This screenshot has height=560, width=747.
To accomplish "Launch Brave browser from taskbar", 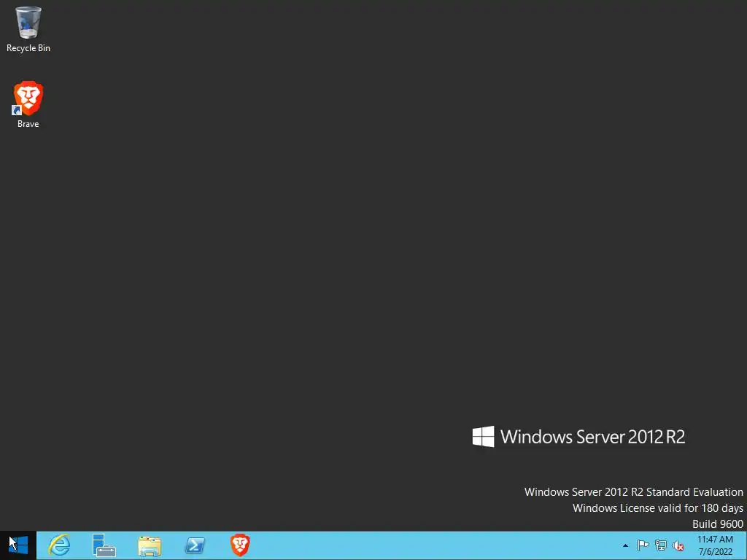I will [240, 545].
